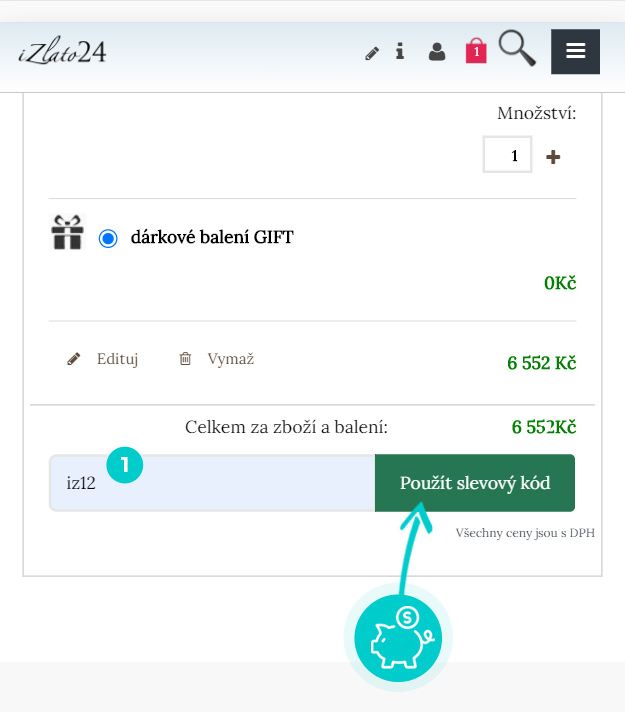Open the user account icon
This screenshot has width=625, height=712.
tap(437, 52)
